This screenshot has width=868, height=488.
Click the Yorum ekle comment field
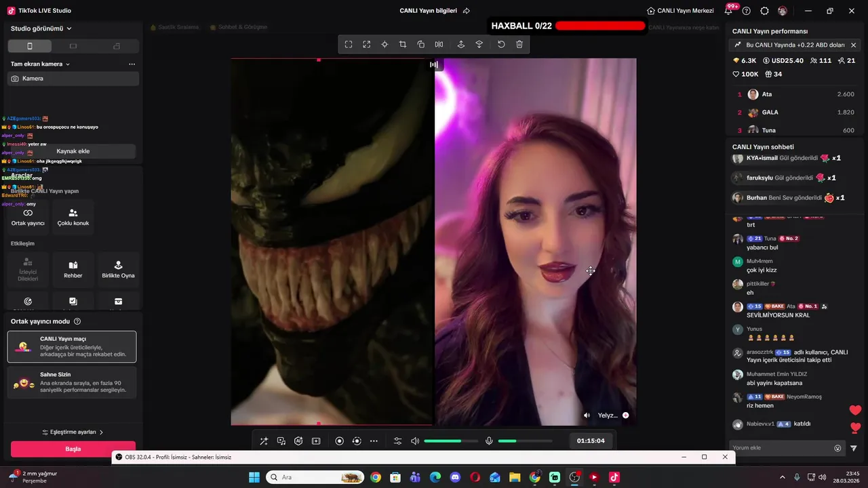[781, 448]
